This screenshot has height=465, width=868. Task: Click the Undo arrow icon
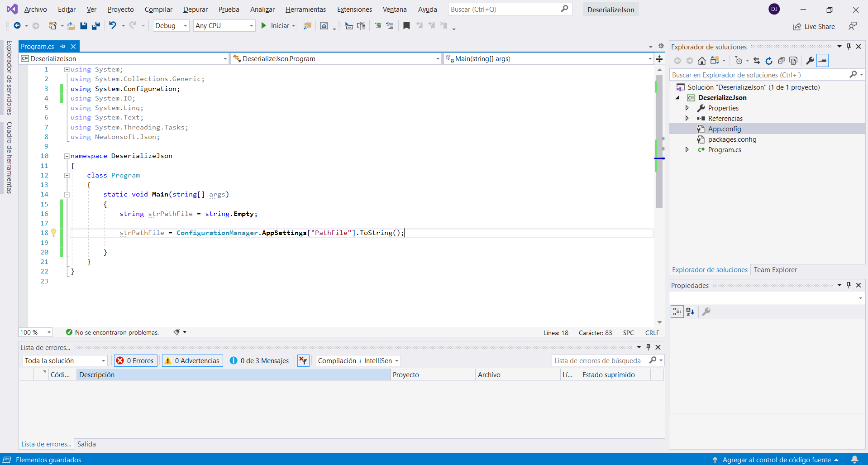point(113,26)
